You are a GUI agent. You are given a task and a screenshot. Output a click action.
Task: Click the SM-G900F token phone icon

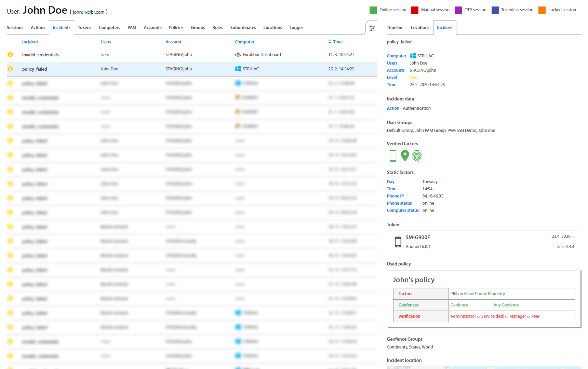[398, 242]
